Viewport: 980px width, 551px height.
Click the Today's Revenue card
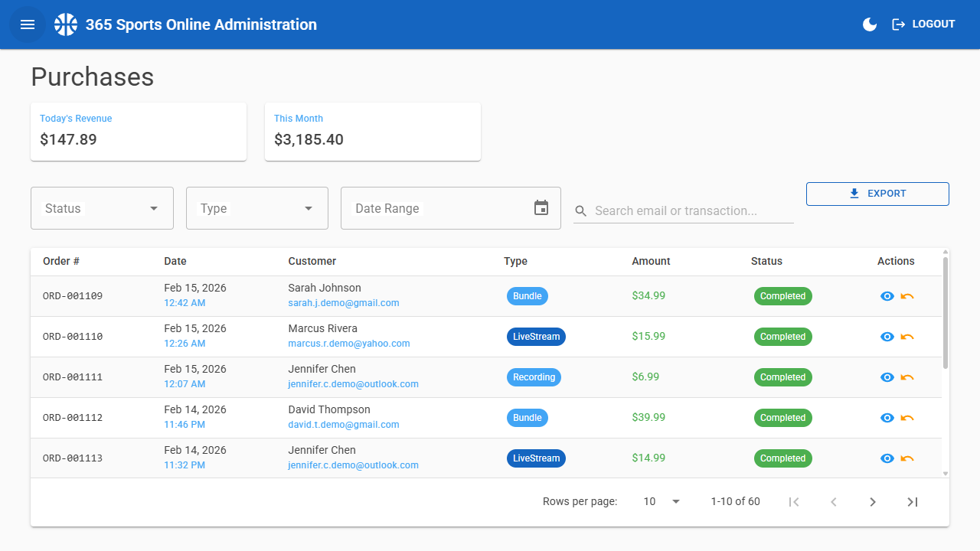[139, 132]
